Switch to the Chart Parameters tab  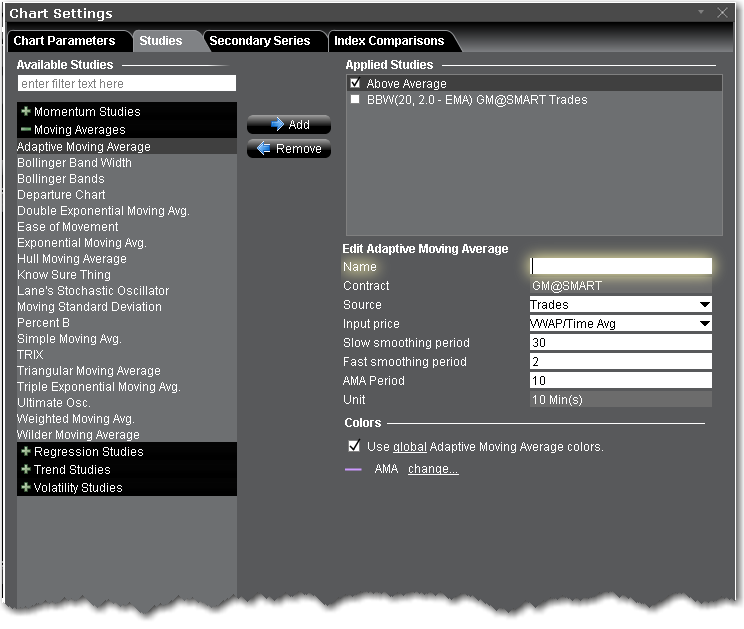coord(64,41)
